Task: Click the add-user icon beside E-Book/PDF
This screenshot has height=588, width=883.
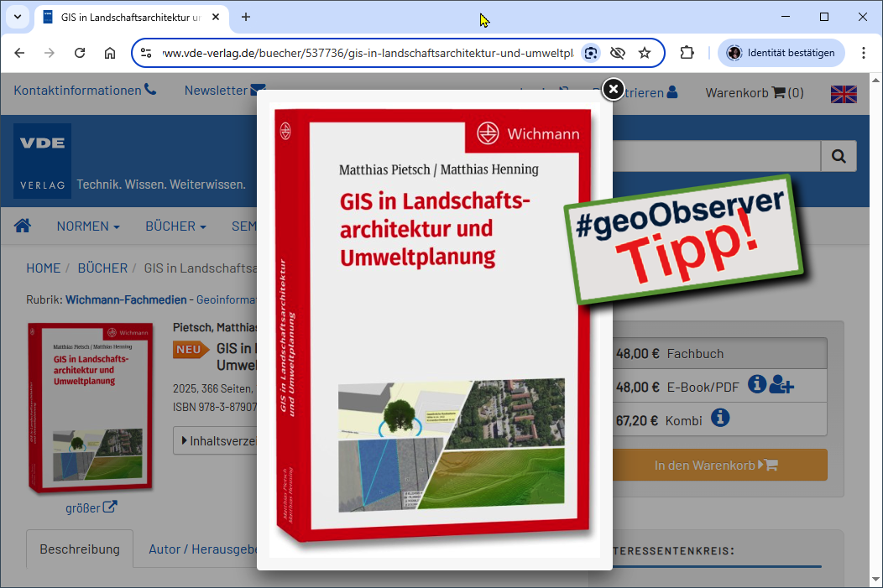Action: click(x=781, y=385)
